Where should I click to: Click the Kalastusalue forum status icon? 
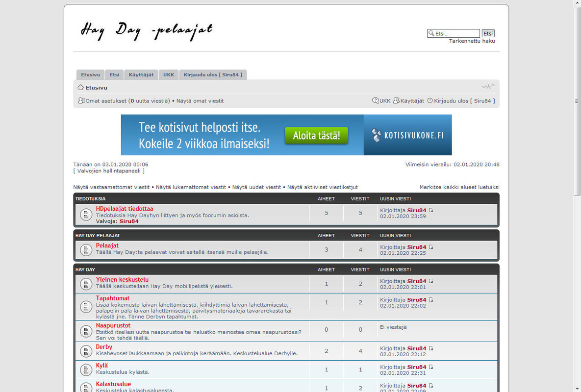pos(86,387)
